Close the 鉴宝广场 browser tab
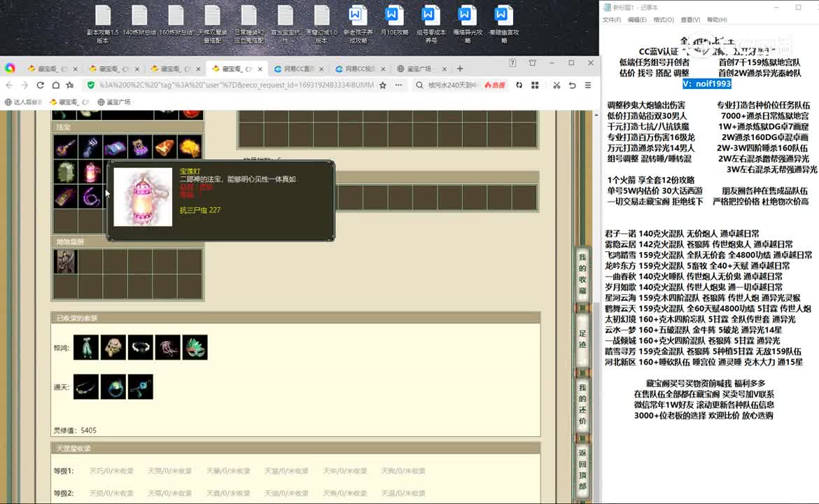The image size is (819, 504). (444, 69)
